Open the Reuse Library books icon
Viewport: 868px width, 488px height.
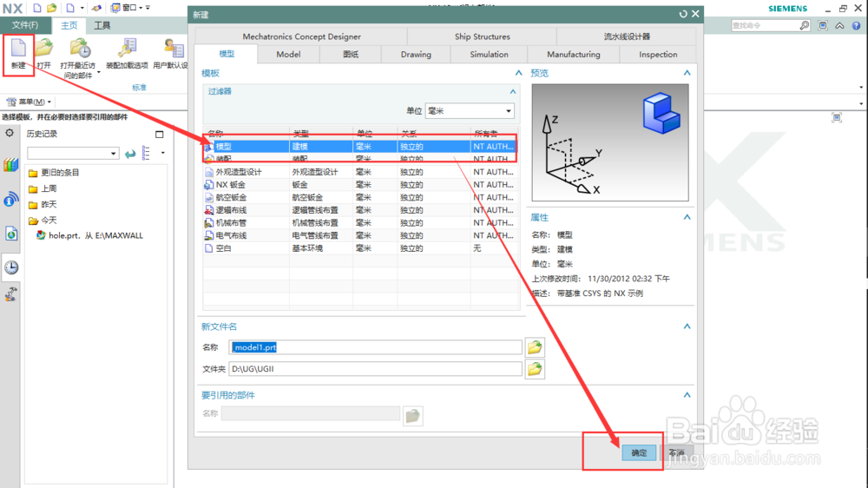[10, 165]
